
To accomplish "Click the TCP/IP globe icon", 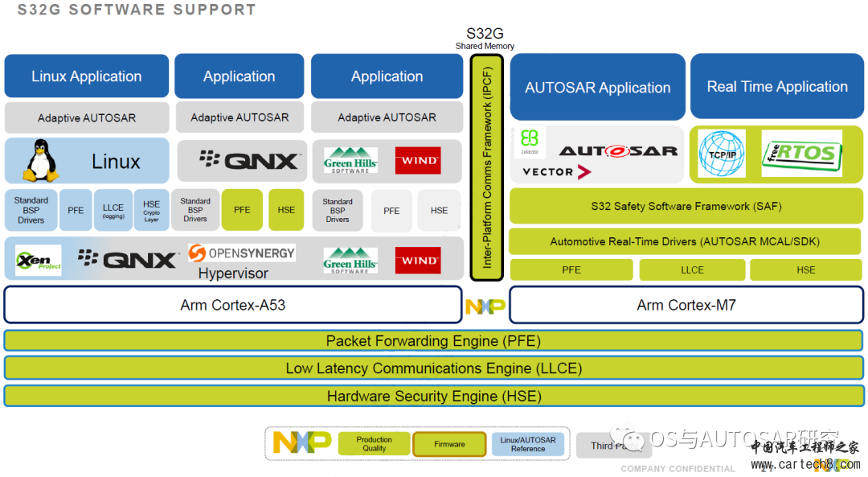I will 721,154.
